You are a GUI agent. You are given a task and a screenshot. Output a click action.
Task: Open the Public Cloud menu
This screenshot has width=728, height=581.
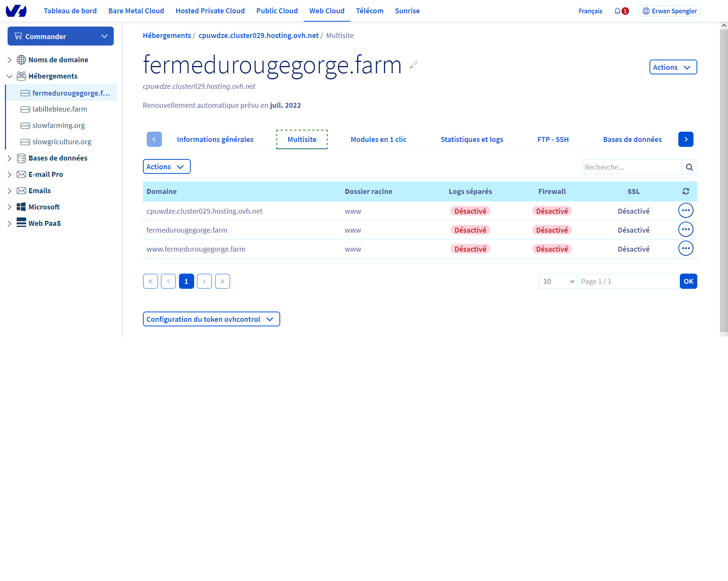point(277,11)
